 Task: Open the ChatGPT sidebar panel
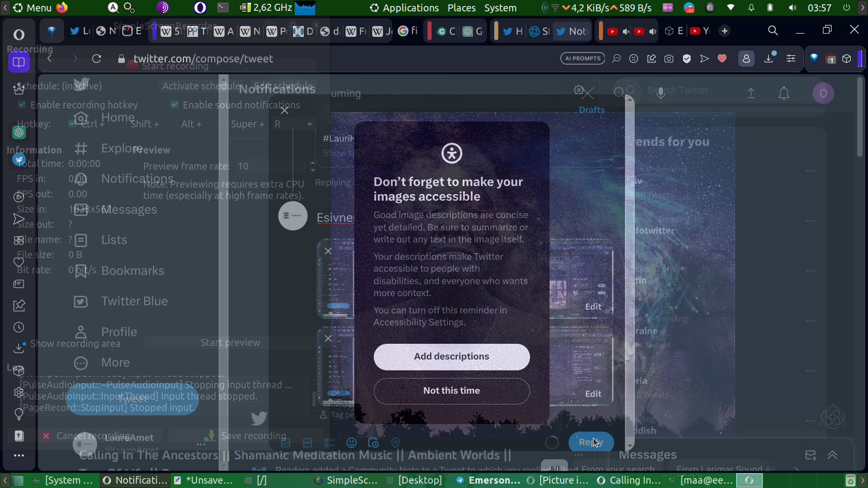[x=19, y=132]
